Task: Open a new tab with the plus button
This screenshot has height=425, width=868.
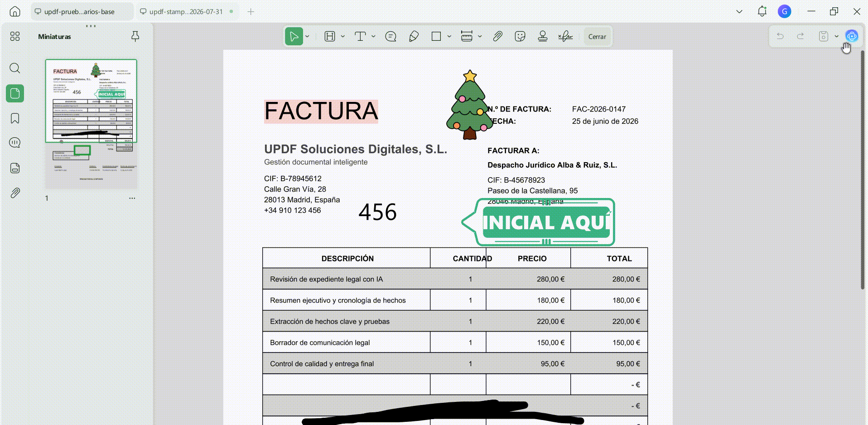Action: click(251, 11)
